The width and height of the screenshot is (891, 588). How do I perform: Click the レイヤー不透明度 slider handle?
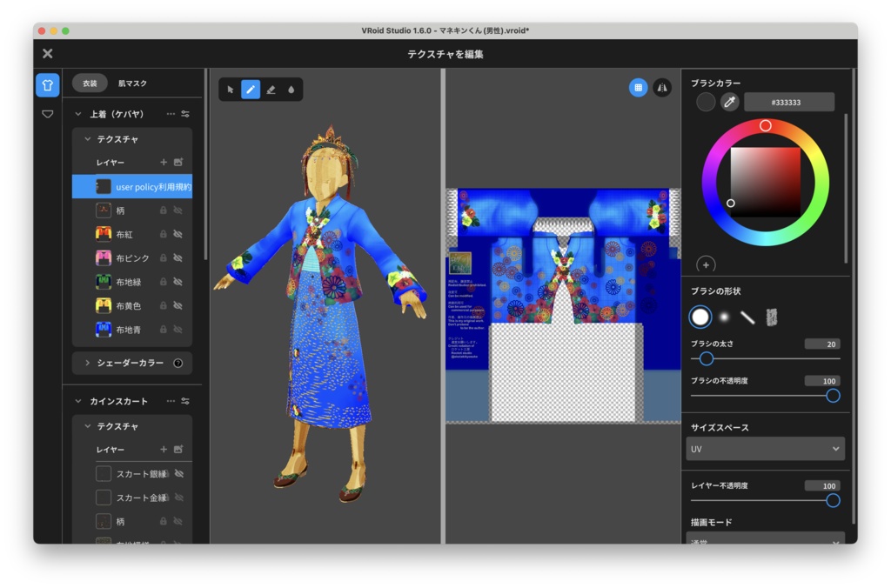[x=833, y=500]
